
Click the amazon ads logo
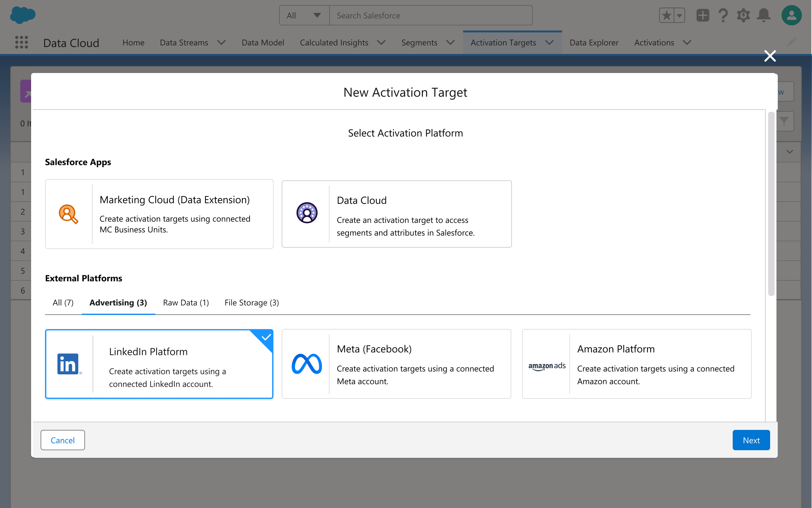[547, 366]
